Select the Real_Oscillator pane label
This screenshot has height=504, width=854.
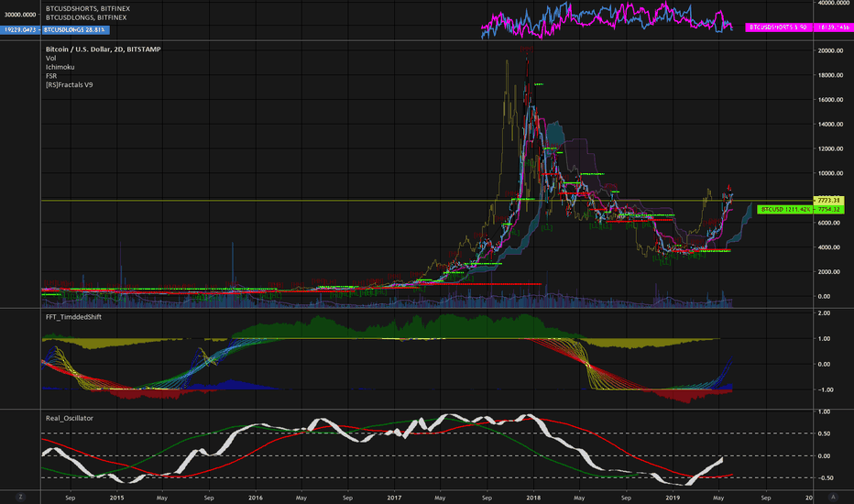click(69, 418)
